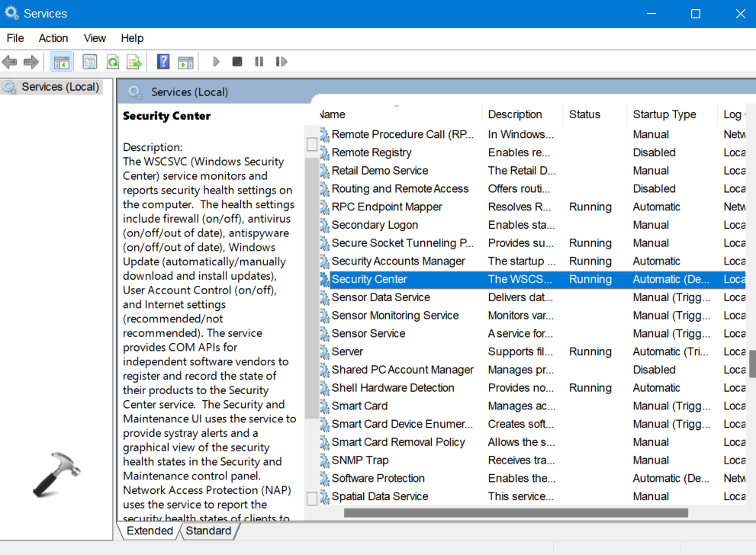Open the Action menu

click(53, 38)
